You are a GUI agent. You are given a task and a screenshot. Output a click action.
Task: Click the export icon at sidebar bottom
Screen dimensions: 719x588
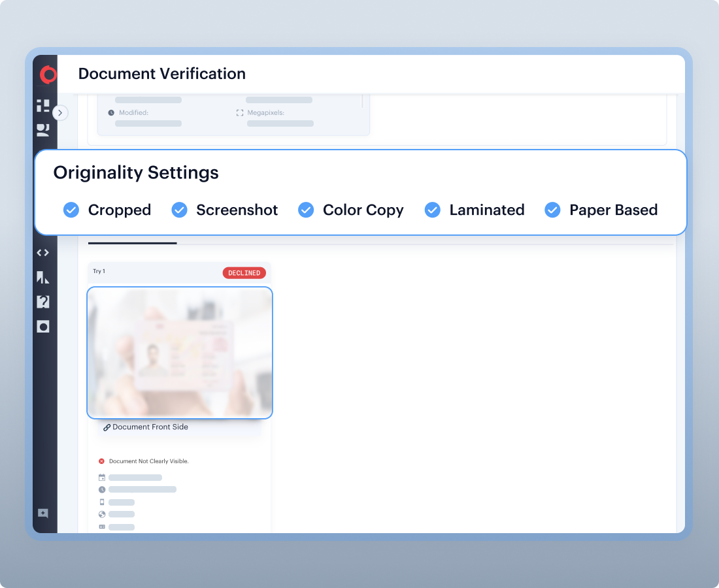[43, 514]
